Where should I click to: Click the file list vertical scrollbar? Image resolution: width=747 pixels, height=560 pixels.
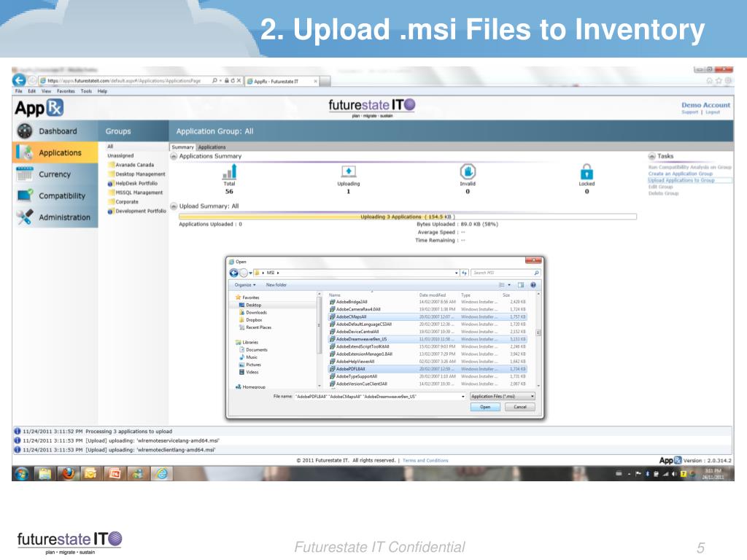pyautogui.click(x=538, y=340)
